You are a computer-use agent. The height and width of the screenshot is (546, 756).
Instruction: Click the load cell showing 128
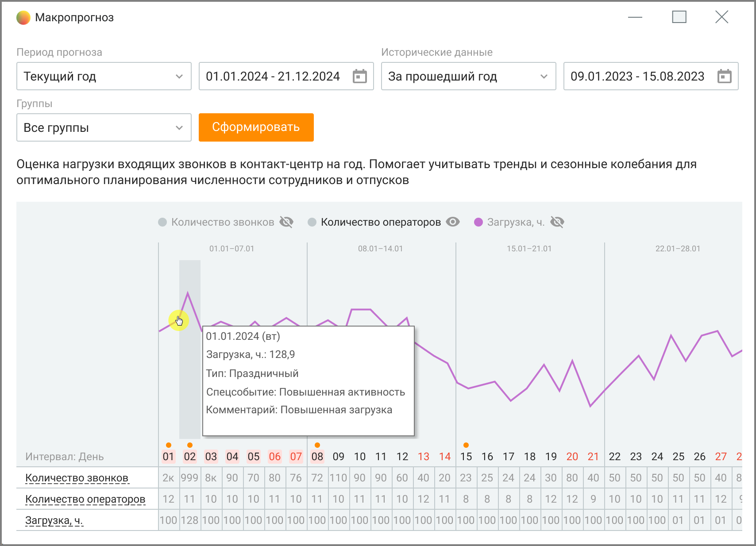[x=190, y=520]
